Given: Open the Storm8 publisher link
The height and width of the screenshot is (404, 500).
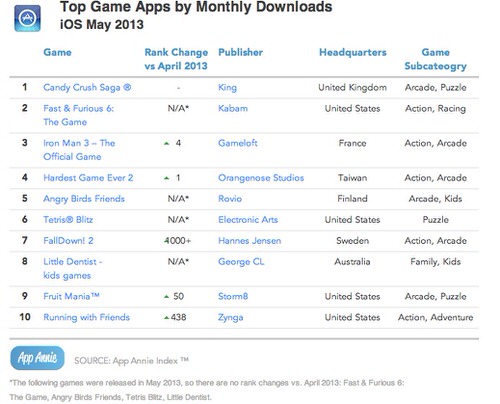Looking at the screenshot, I should pos(233,296).
